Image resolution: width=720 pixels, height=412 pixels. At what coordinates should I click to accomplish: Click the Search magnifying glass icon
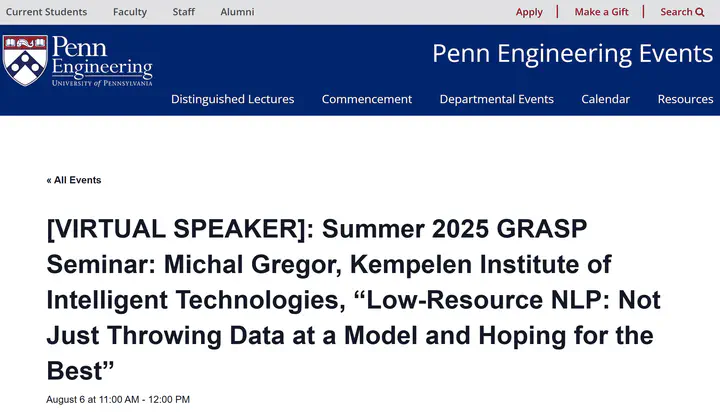coord(700,12)
